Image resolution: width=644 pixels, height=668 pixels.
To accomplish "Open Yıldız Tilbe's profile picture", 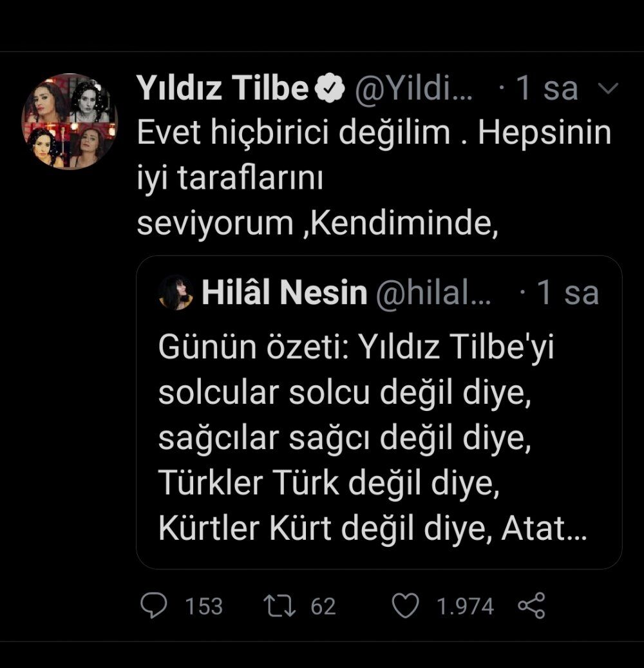I will (70, 122).
